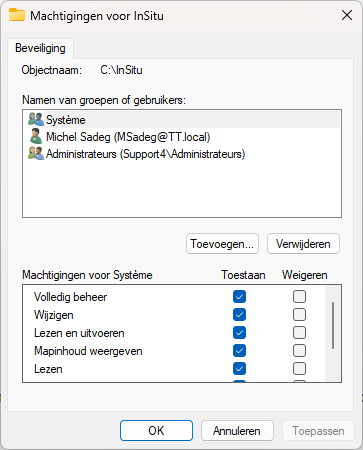Image resolution: width=363 pixels, height=450 pixels.
Task: Click the Verwijderen button
Action: coord(303,244)
